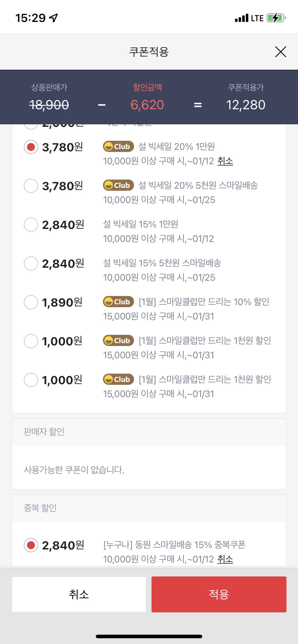The height and width of the screenshot is (644, 298).
Task: Tap the Club badge on 설 빅세일 20% 1만원
Action: [118, 147]
